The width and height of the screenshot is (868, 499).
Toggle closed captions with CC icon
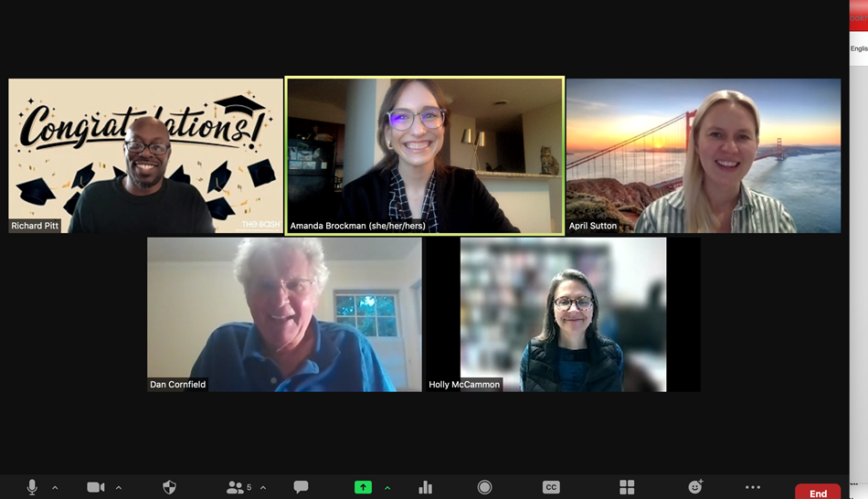(551, 487)
